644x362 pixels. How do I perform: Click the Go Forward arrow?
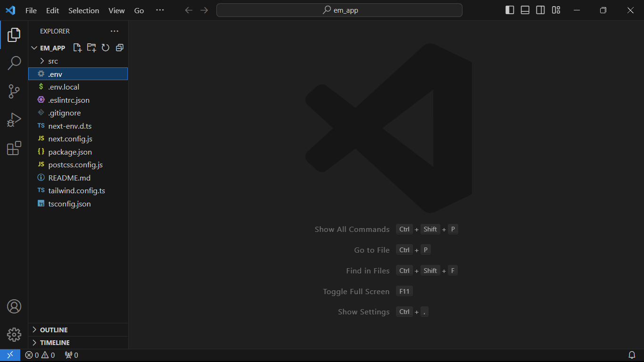pos(204,10)
